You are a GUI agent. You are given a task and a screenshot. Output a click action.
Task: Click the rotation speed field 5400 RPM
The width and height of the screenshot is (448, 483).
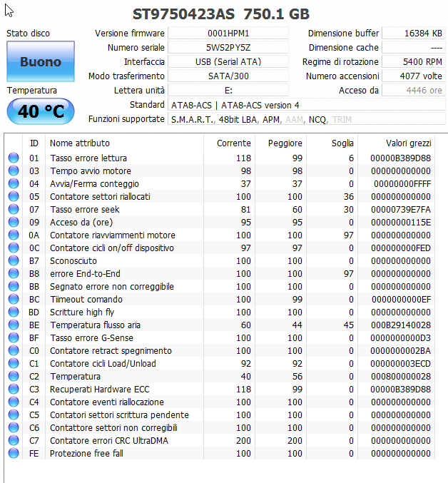pos(414,61)
